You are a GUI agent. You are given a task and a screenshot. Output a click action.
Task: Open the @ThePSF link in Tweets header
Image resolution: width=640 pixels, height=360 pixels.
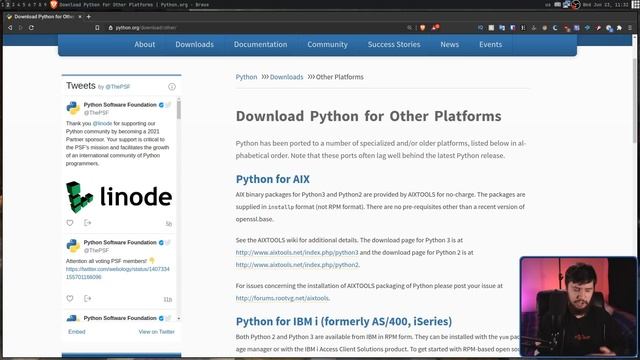pyautogui.click(x=118, y=87)
